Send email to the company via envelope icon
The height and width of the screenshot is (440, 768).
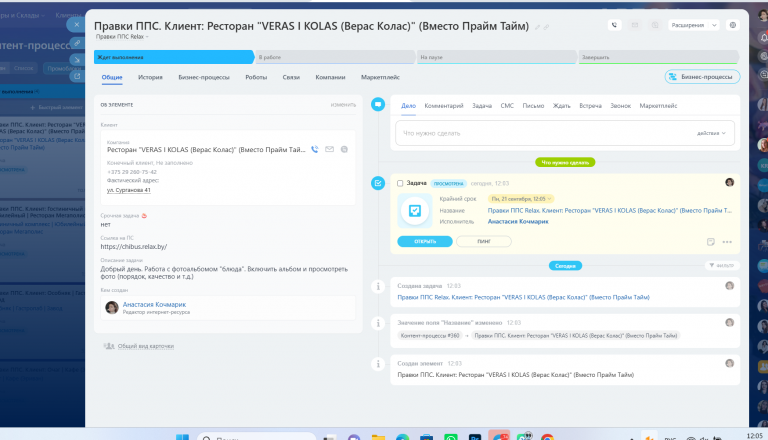coord(329,149)
